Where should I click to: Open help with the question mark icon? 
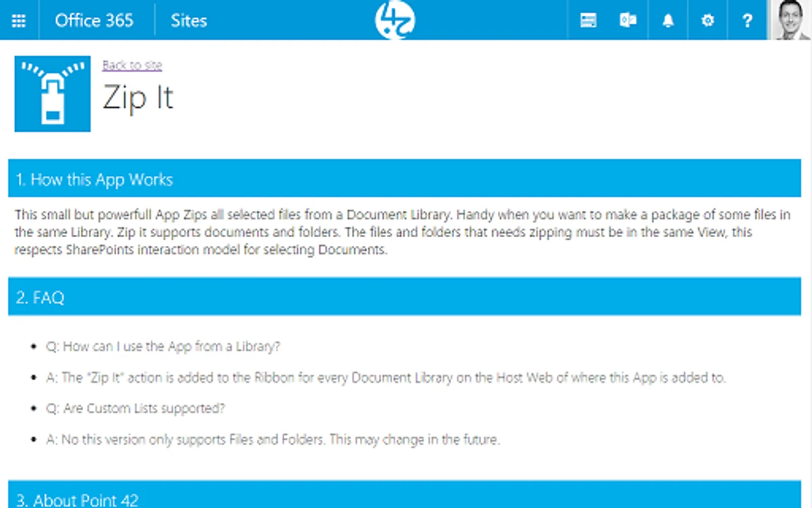[747, 20]
